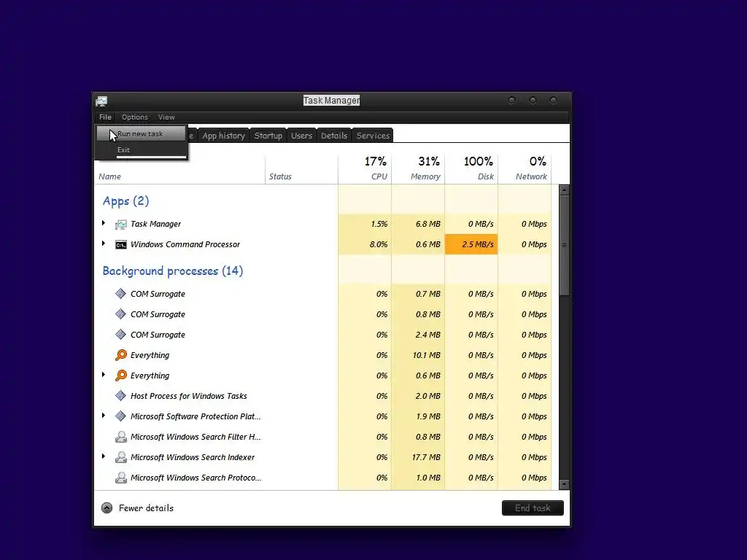
Task: Sort by the Disk column header
Action: click(472, 169)
